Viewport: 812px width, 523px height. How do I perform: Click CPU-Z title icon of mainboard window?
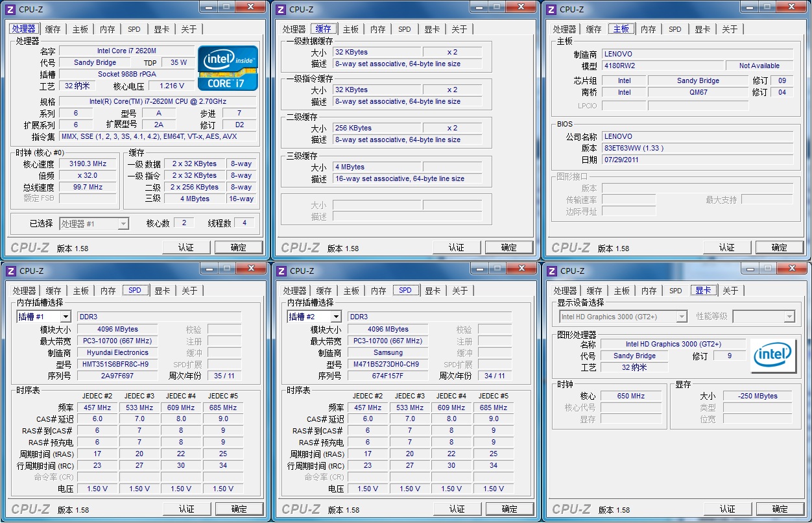click(551, 9)
